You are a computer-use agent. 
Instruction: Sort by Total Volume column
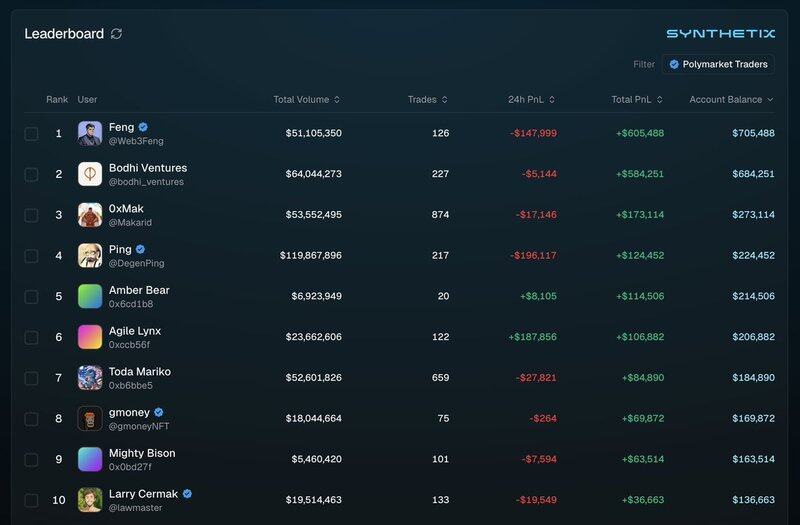pos(306,100)
